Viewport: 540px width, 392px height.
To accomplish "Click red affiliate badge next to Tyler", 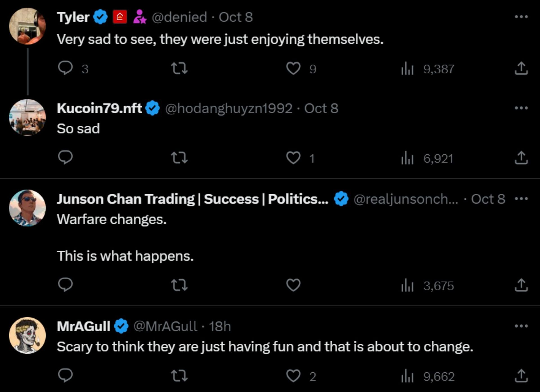I will coord(120,17).
